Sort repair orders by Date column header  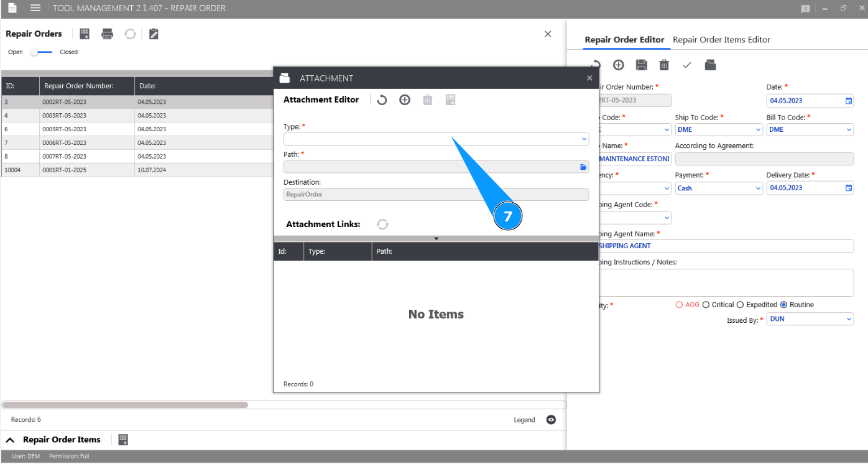click(204, 86)
